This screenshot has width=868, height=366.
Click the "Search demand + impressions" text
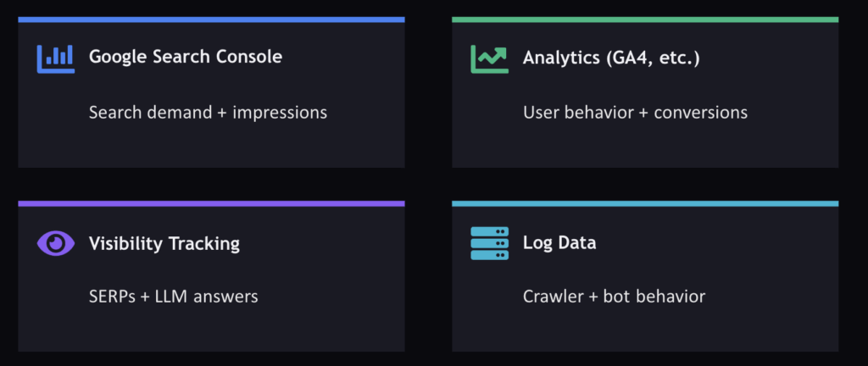[208, 112]
